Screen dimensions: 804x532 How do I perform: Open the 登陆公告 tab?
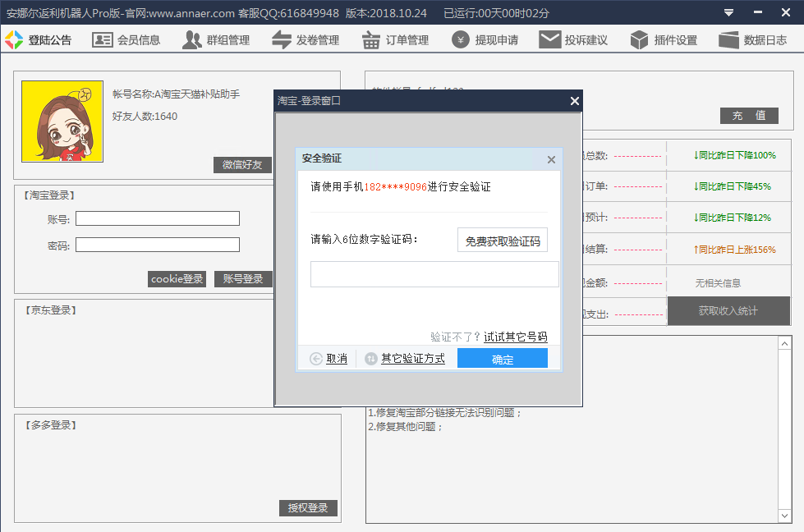(x=50, y=40)
